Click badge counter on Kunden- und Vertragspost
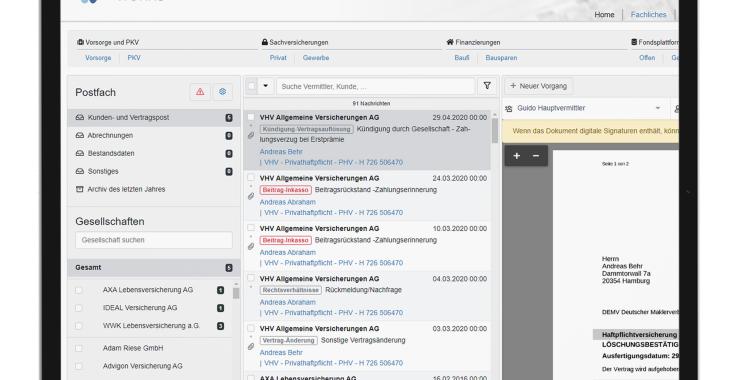740x380 pixels. coord(229,118)
